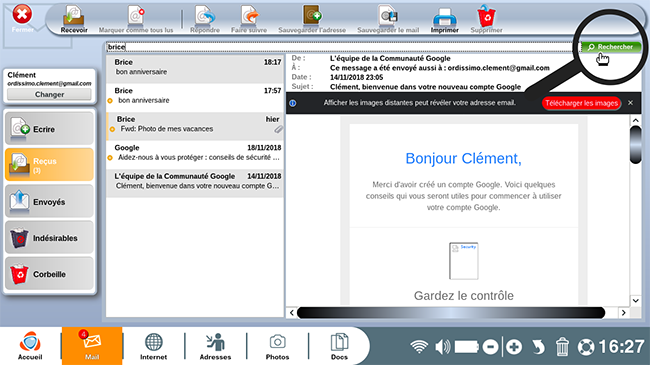Image resolution: width=650 pixels, height=365 pixels.
Task: Save the sender with Sauvegarder l'adresse
Action: [312, 19]
